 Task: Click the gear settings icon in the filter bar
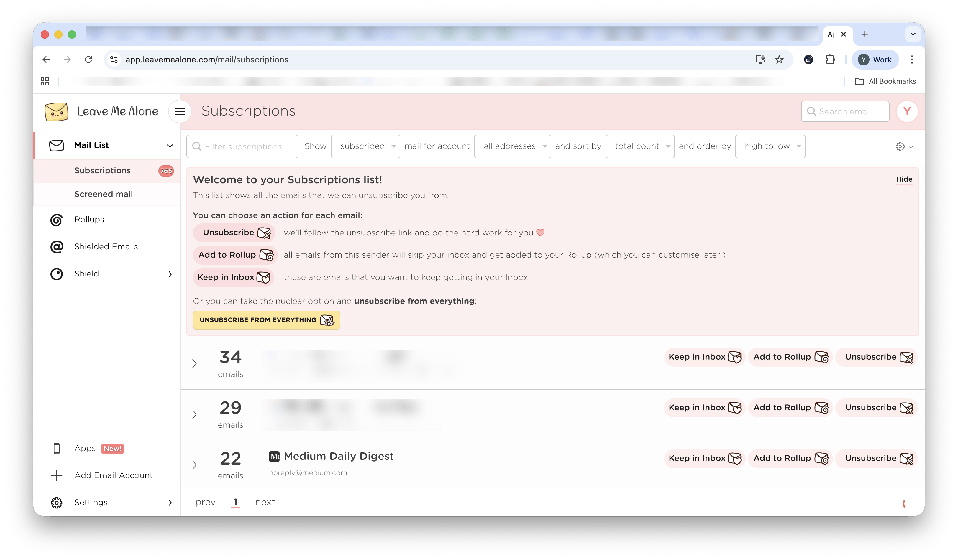point(900,147)
